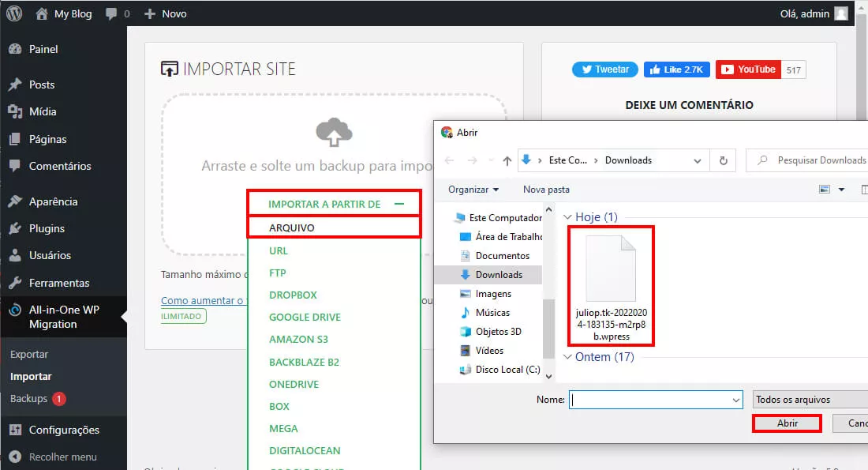Select Disco Local (C:) drive
The width and height of the screenshot is (868, 470).
499,369
